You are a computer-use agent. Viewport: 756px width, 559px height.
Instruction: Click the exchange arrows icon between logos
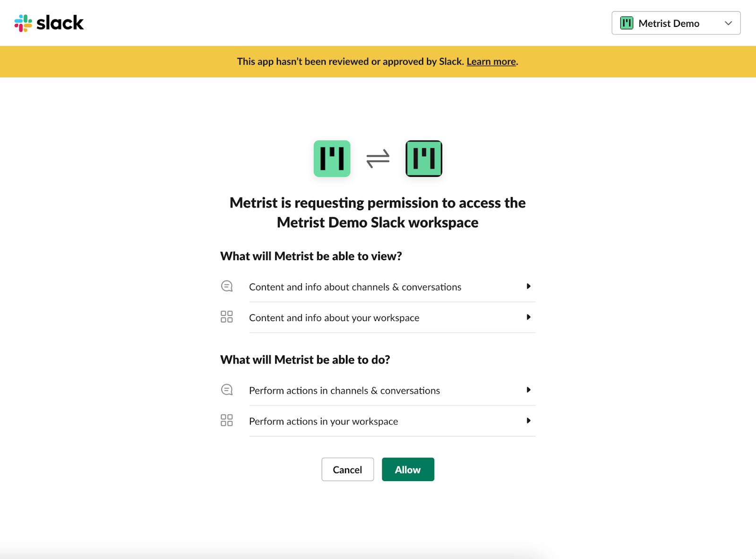(378, 159)
